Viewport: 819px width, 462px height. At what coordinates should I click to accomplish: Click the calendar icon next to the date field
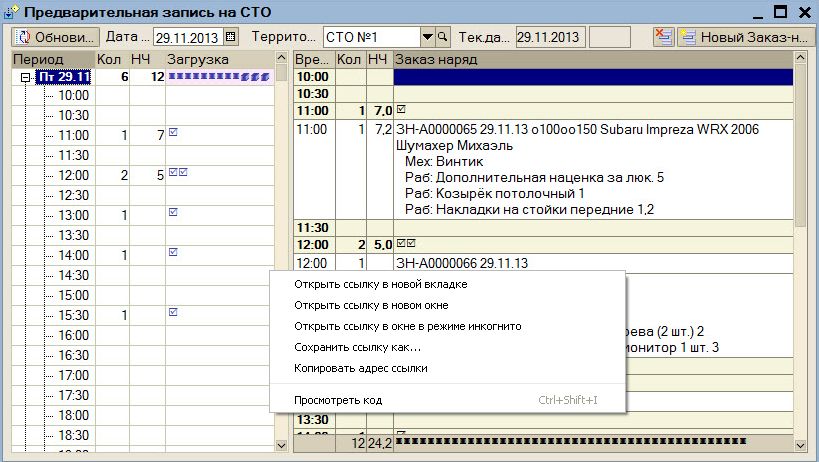232,37
